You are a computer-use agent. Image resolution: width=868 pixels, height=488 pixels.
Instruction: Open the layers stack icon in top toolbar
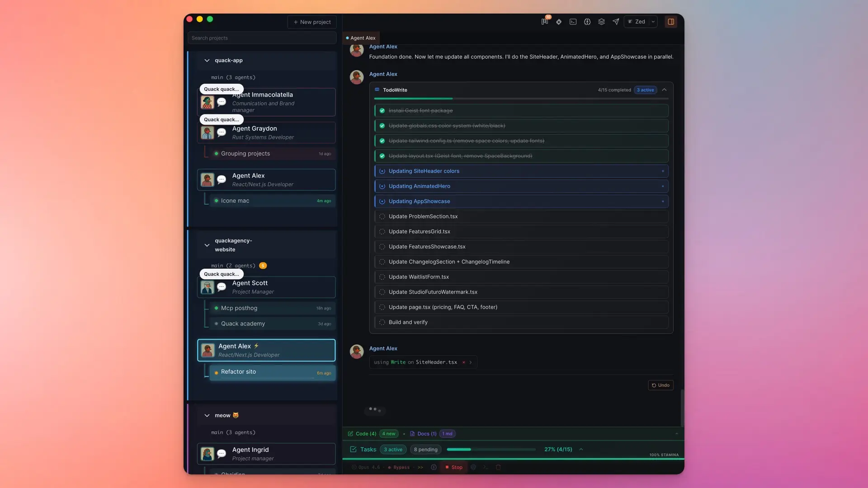tap(601, 22)
